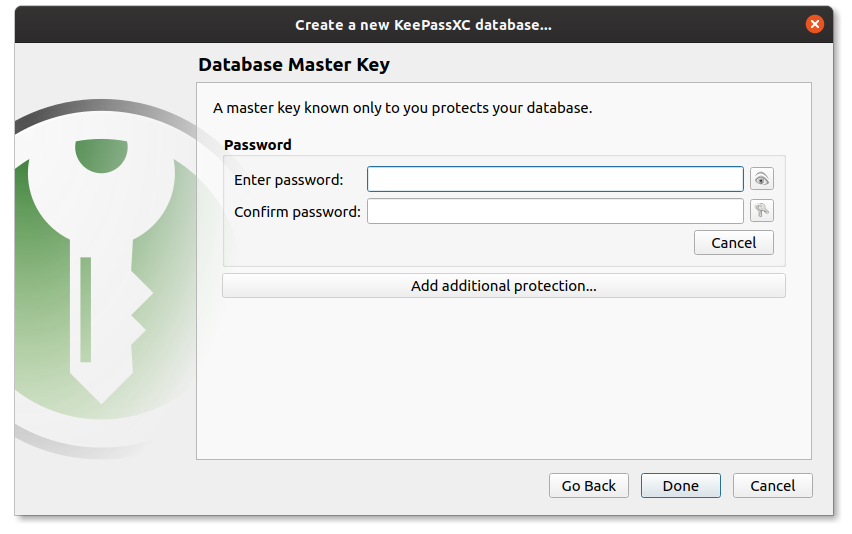The image size is (852, 534).
Task: Open the password generator icon
Action: pyautogui.click(x=762, y=211)
